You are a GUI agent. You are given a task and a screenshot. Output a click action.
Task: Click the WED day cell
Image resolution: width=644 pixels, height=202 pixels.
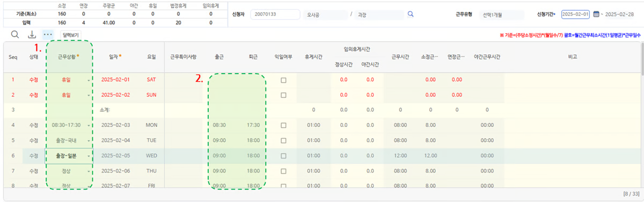[152, 155]
